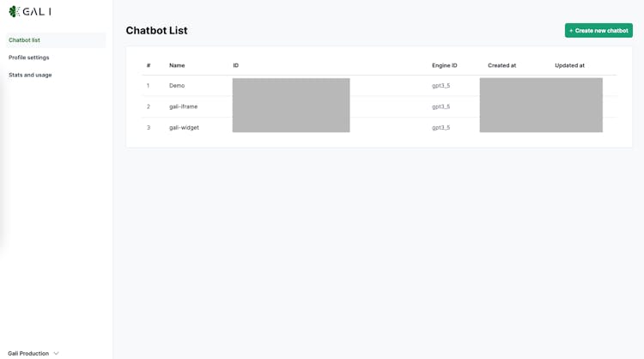Click the Name column header
Image resolution: width=644 pixels, height=359 pixels.
(177, 65)
